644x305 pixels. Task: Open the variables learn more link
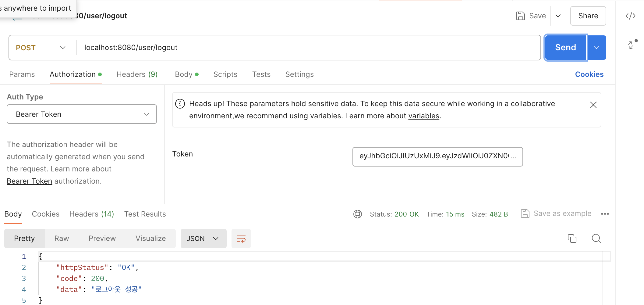[x=424, y=116]
